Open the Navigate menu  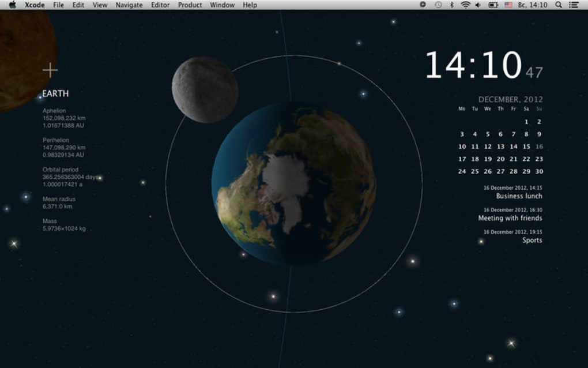pos(129,5)
